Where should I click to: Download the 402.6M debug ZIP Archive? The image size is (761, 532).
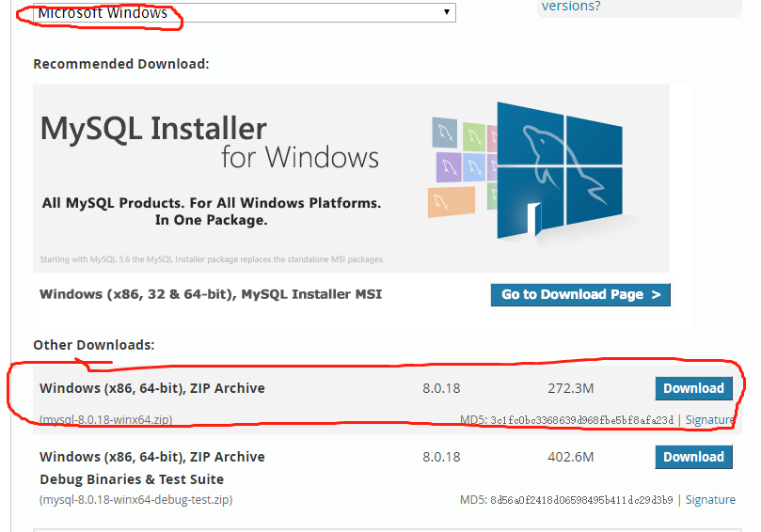click(x=693, y=457)
